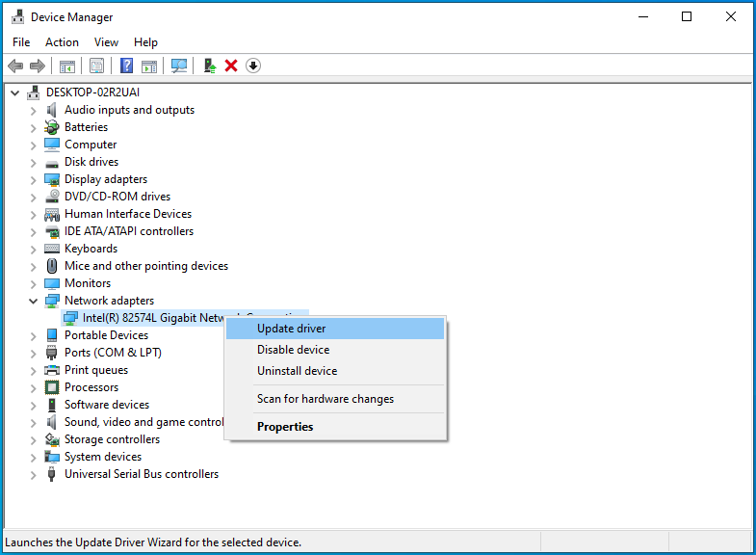This screenshot has height=555, width=756.
Task: Select the Universal Serial Bus controllers label
Action: click(x=142, y=474)
